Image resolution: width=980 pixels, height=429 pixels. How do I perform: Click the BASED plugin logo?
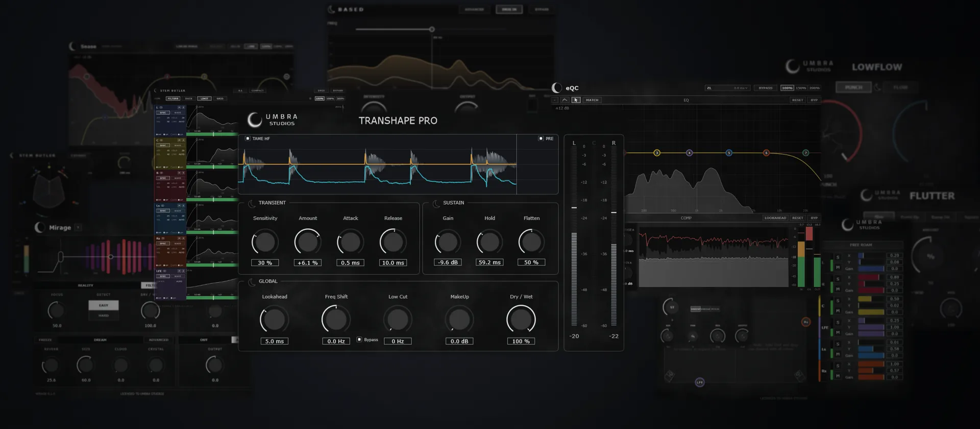click(x=331, y=9)
